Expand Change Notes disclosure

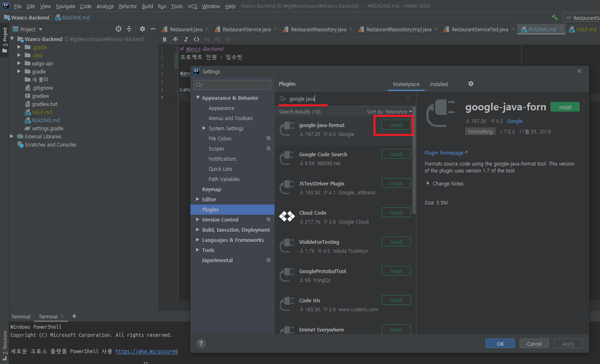(x=428, y=183)
